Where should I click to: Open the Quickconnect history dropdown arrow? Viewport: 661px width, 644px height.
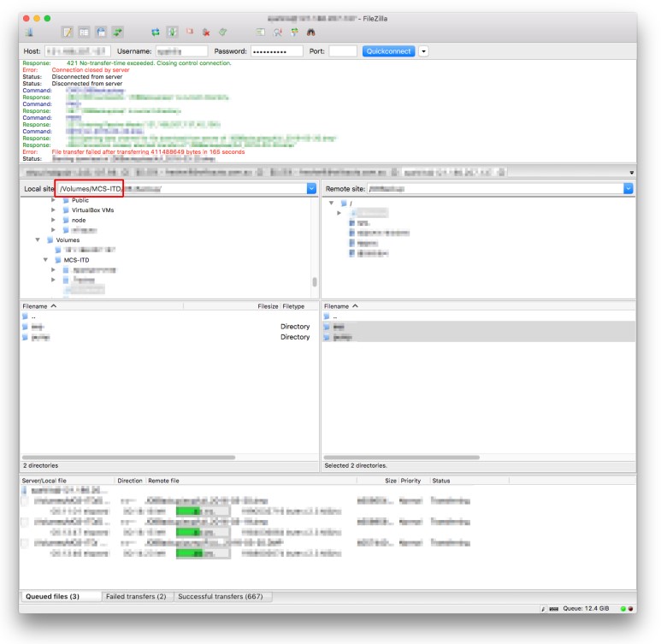[423, 51]
